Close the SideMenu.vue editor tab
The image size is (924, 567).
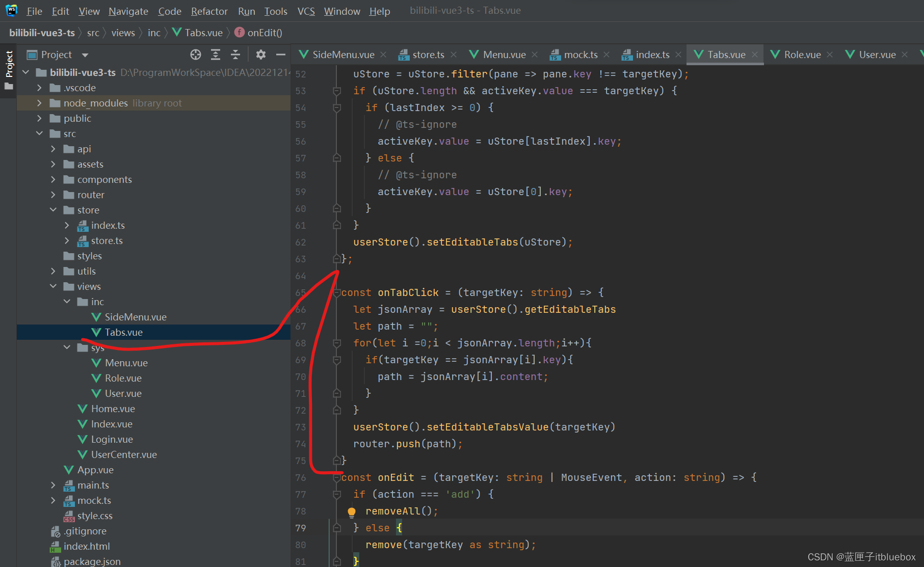click(x=383, y=55)
